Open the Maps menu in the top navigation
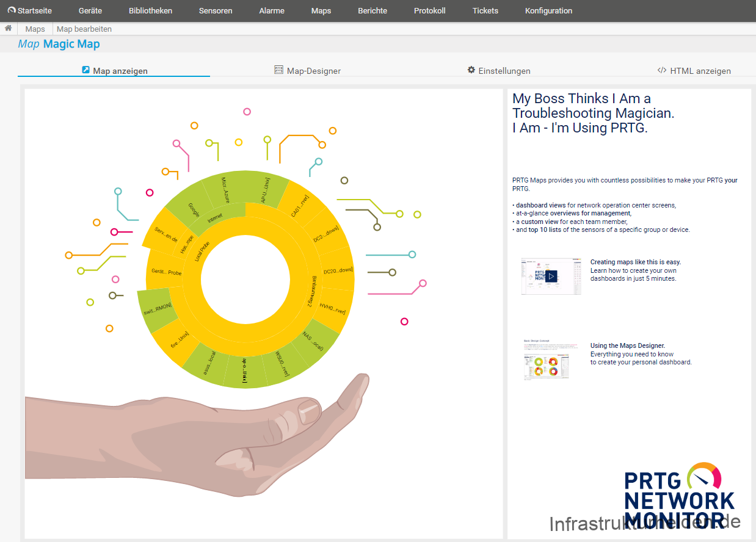This screenshot has height=542, width=756. 321,11
